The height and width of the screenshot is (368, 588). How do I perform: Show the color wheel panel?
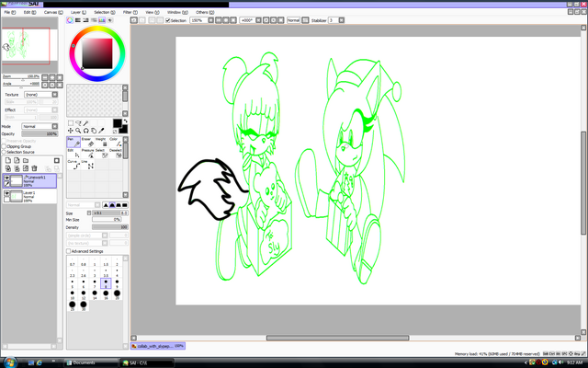70,20
